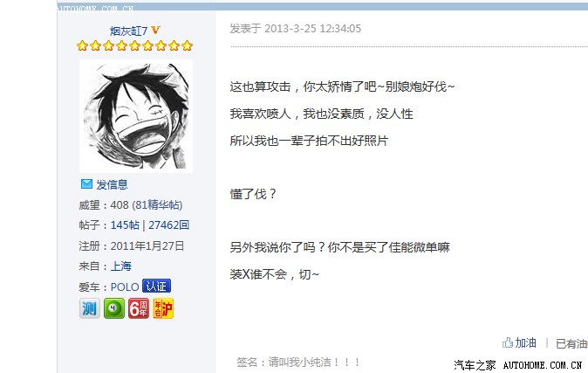This screenshot has height=373, width=588.
Task: Click the 发信息 link
Action: click(113, 184)
